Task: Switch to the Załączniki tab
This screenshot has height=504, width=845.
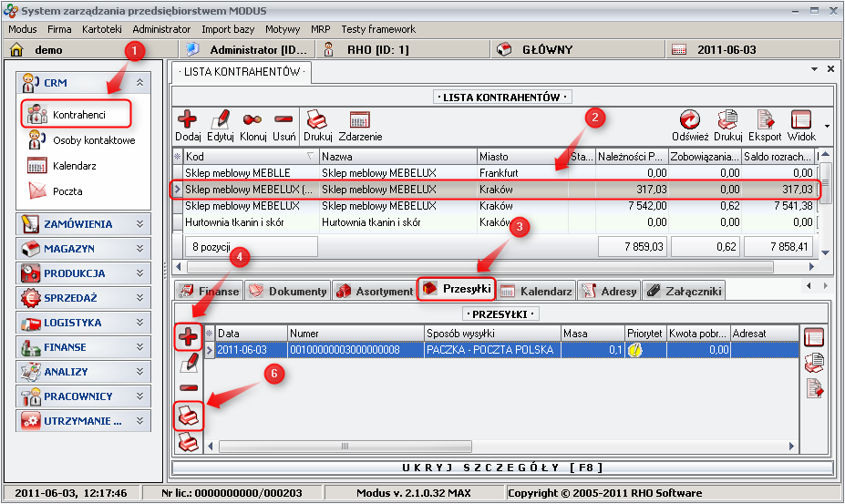Action: click(x=684, y=291)
